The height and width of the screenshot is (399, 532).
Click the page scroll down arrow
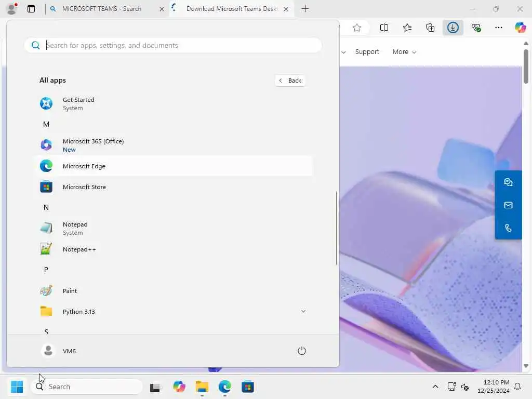point(526,366)
